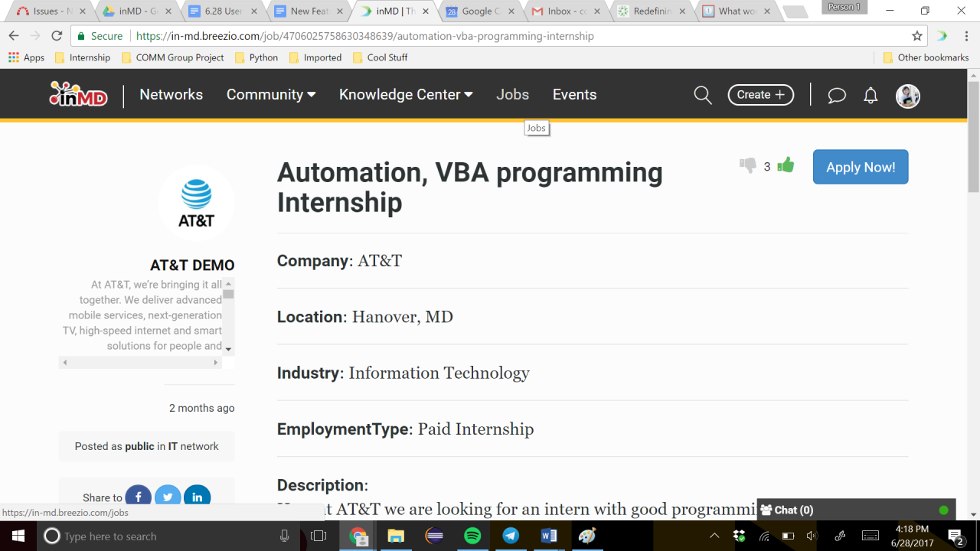Expand the Knowledge Center dropdown menu
Viewport: 980px width, 551px height.
406,95
